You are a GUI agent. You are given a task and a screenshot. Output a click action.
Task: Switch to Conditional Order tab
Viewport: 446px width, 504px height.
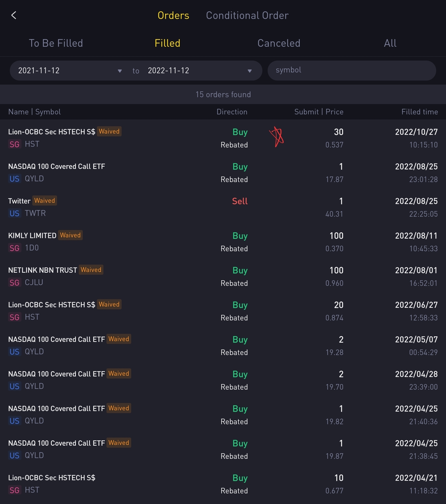247,15
